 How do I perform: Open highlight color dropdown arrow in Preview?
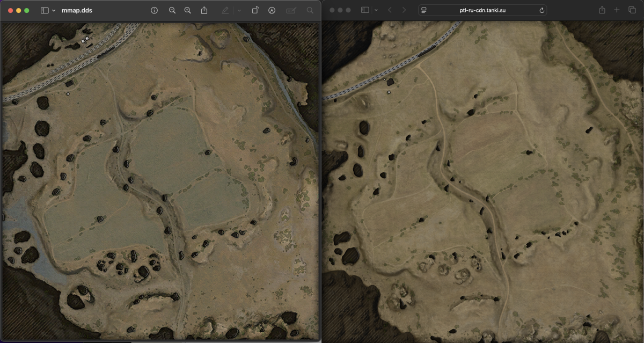(x=239, y=10)
